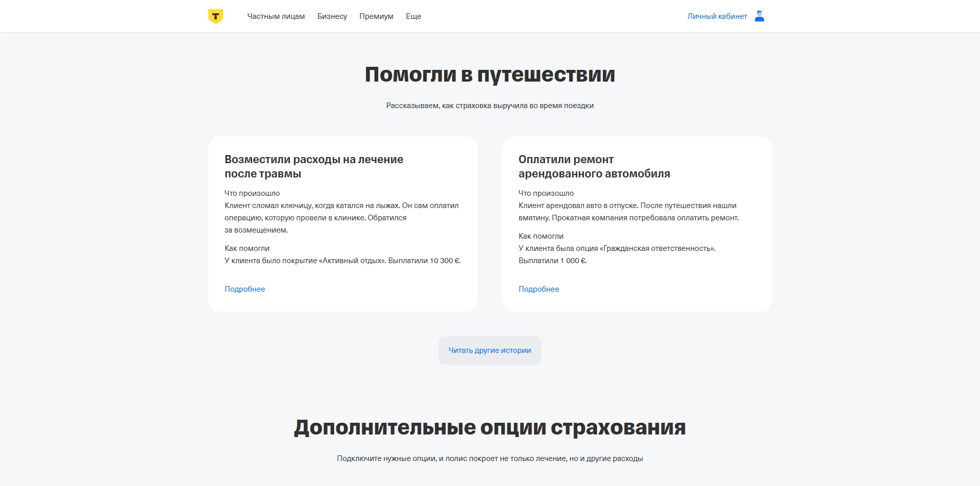980x486 pixels.
Task: Open the «Премиум» section
Action: (x=376, y=16)
